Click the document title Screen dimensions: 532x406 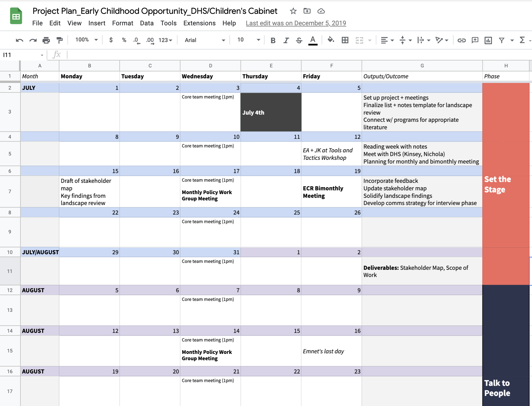point(155,11)
